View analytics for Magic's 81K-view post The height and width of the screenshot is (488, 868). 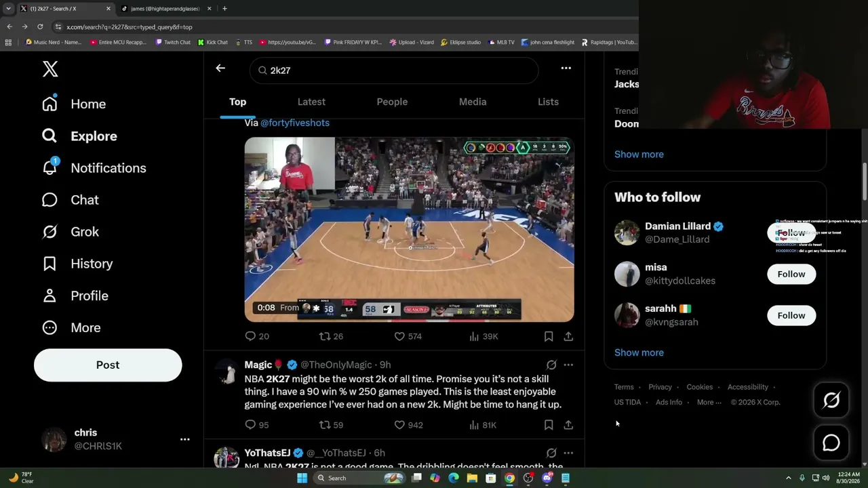[483, 425]
